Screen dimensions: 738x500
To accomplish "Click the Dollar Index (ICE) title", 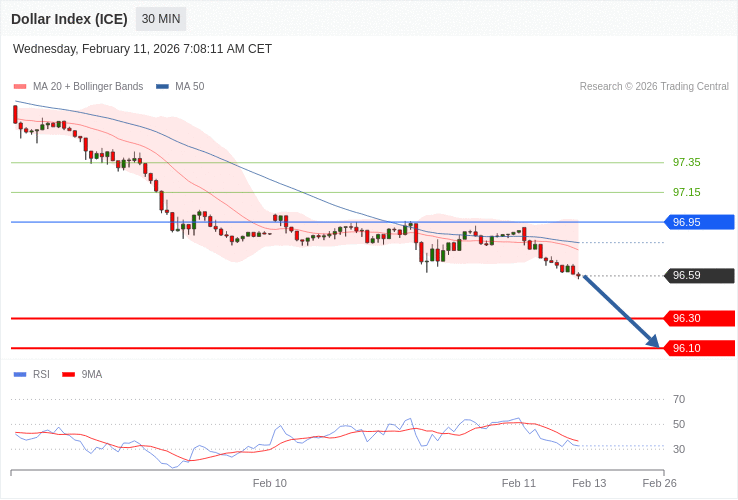I will pos(69,19).
